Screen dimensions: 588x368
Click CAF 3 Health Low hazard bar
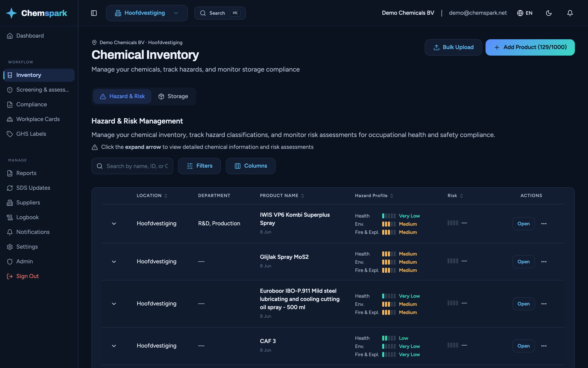tap(389, 338)
